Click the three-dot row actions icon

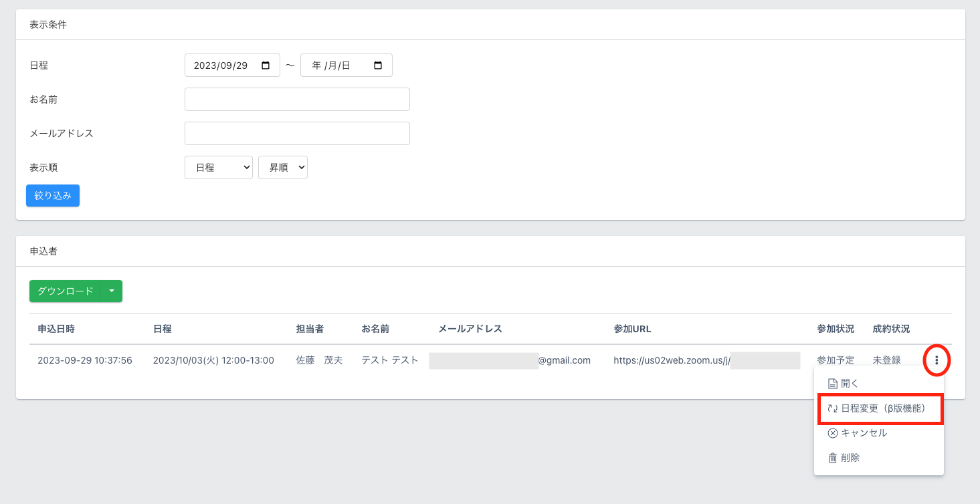tap(937, 360)
